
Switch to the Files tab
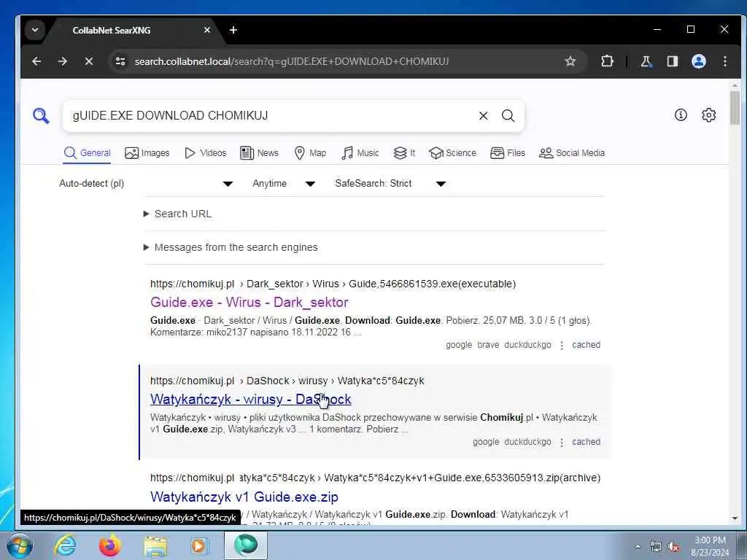(x=508, y=153)
